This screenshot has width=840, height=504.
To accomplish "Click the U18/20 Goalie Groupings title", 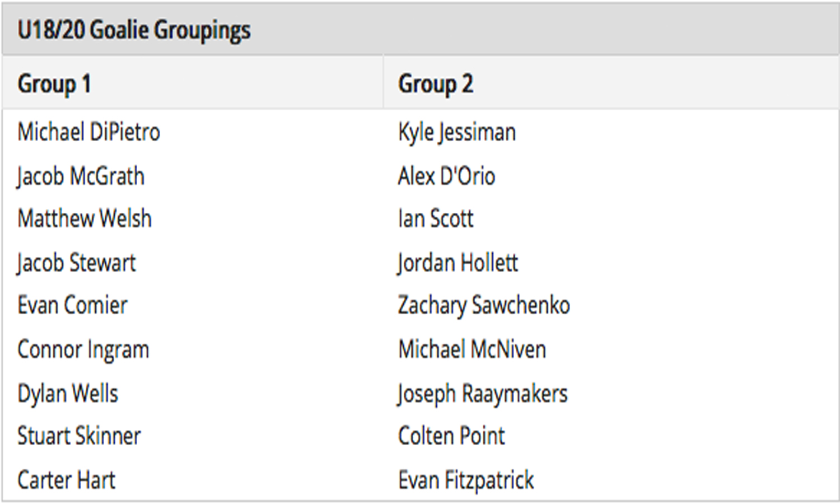I will click(x=134, y=30).
